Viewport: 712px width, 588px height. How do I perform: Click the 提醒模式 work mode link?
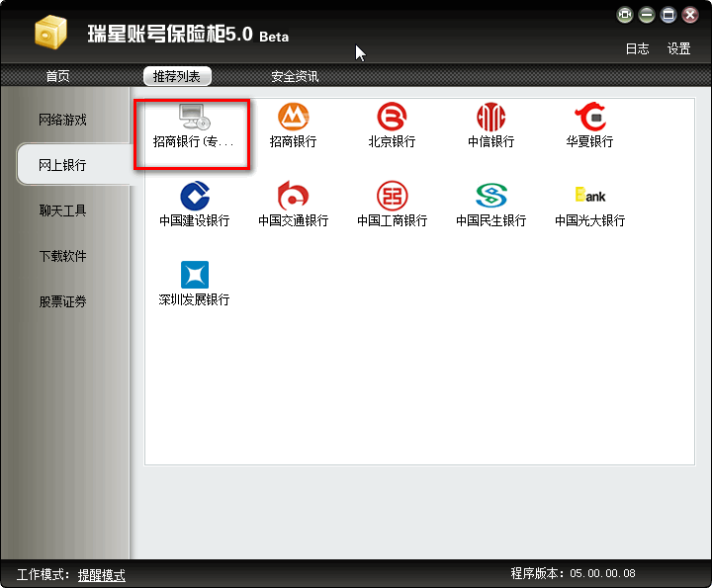click(102, 575)
